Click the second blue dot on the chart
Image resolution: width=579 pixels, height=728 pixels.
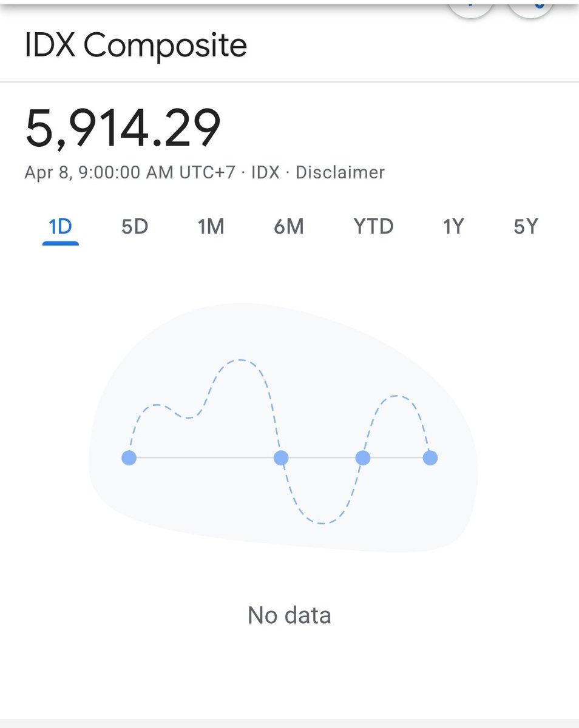click(x=281, y=457)
